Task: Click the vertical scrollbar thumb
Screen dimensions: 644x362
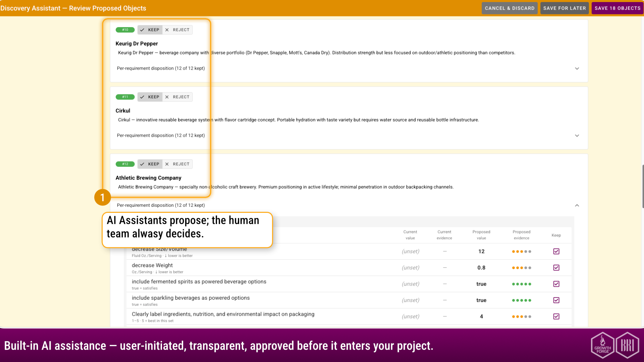Action: (643, 186)
